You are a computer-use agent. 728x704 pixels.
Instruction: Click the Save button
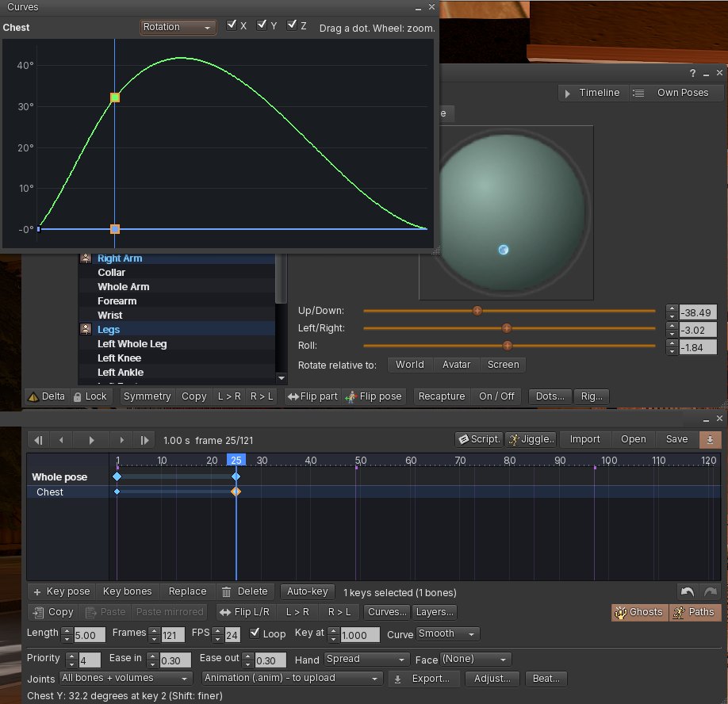coord(676,439)
